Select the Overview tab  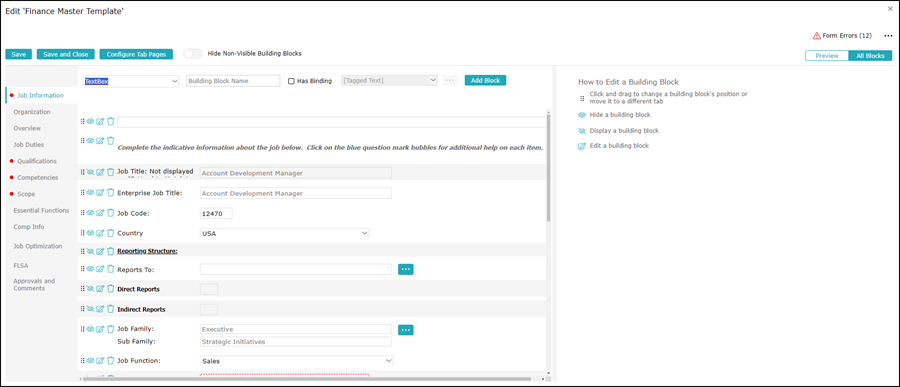pyautogui.click(x=27, y=128)
